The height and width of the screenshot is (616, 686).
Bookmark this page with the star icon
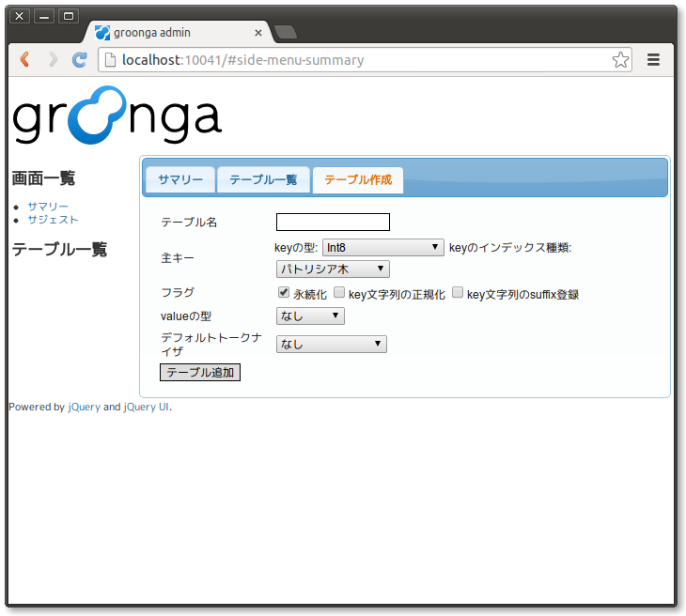tap(620, 60)
